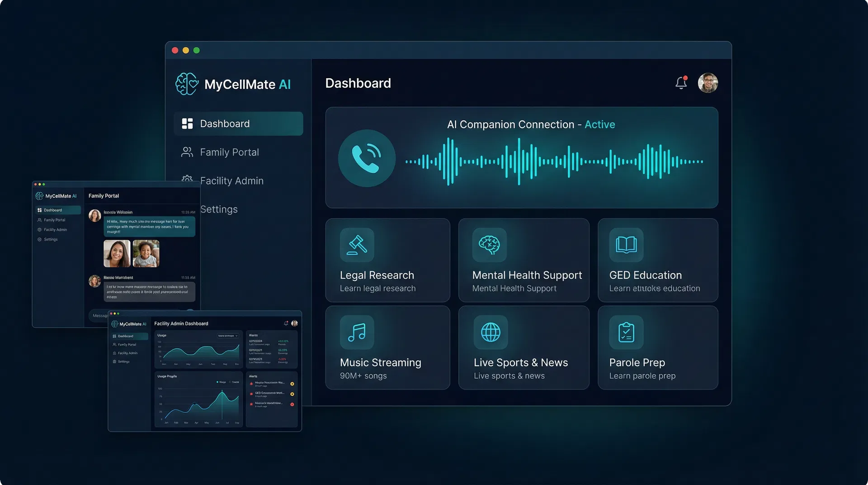The image size is (868, 485).
Task: Open the time range dropdown in Usage panel
Action: 228,336
